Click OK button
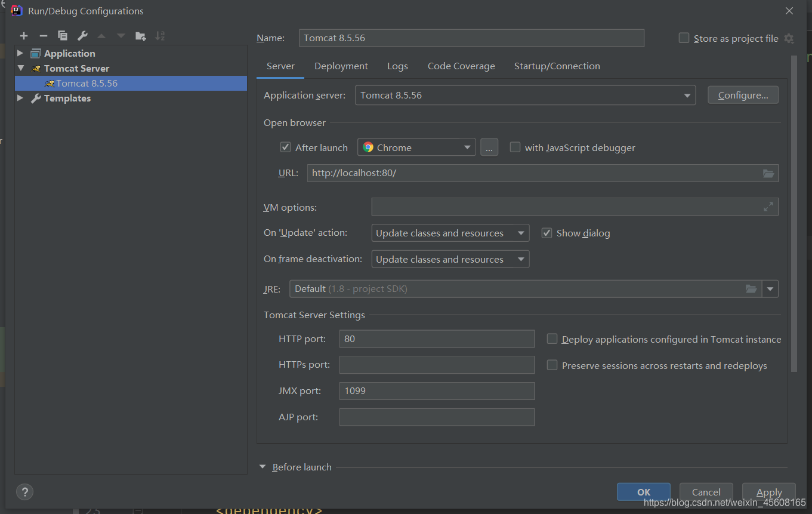 pos(644,492)
